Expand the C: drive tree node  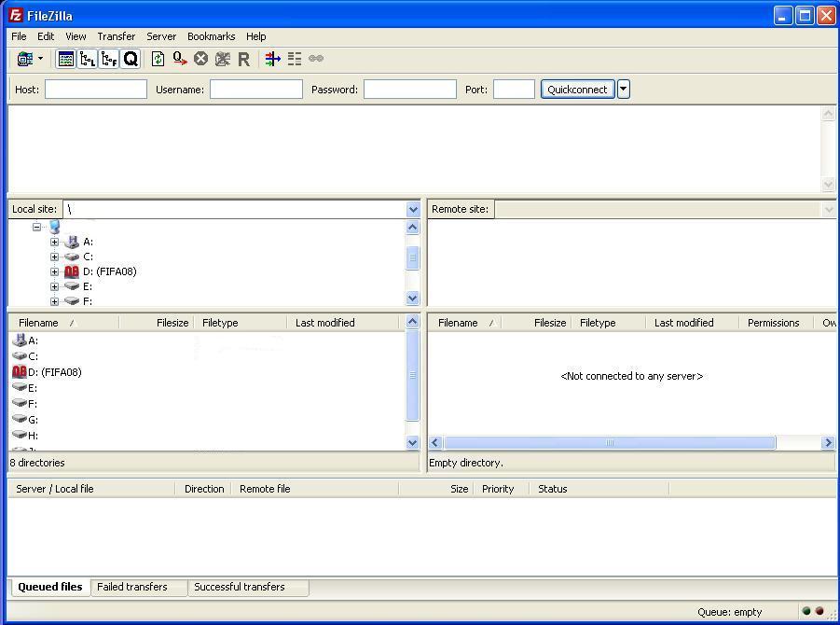54,257
